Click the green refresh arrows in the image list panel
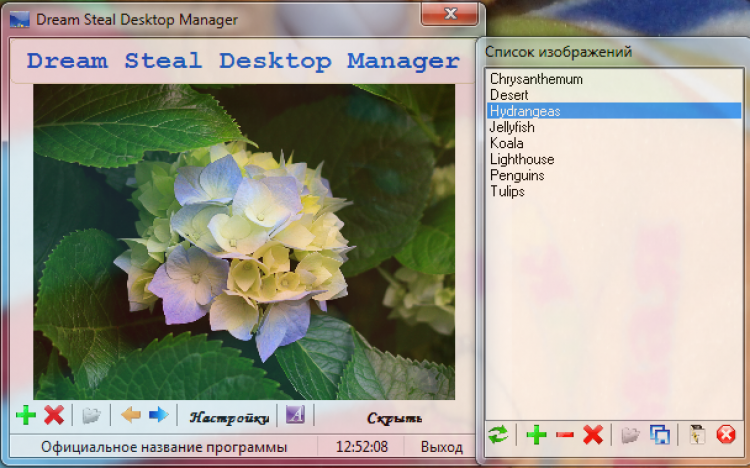This screenshot has height=468, width=750. (x=498, y=435)
